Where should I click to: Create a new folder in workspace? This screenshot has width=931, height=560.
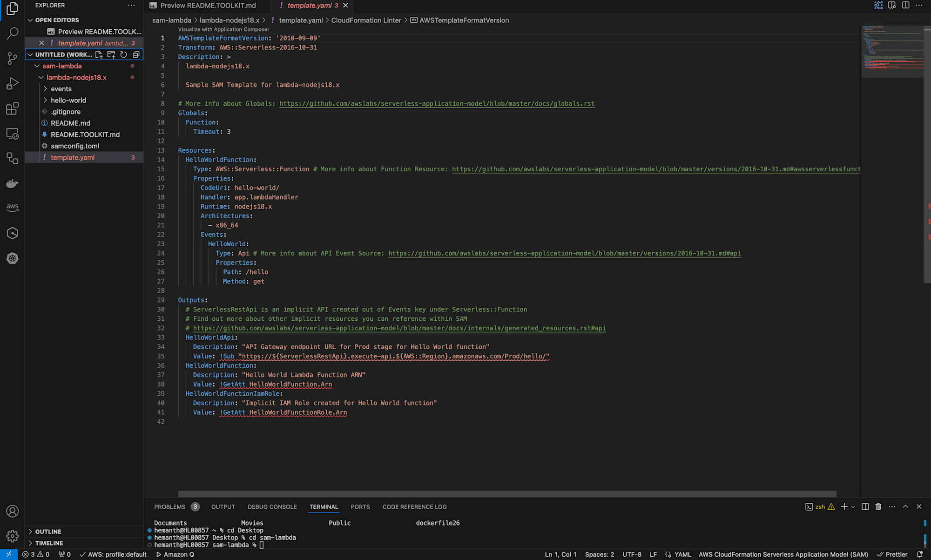tap(111, 54)
